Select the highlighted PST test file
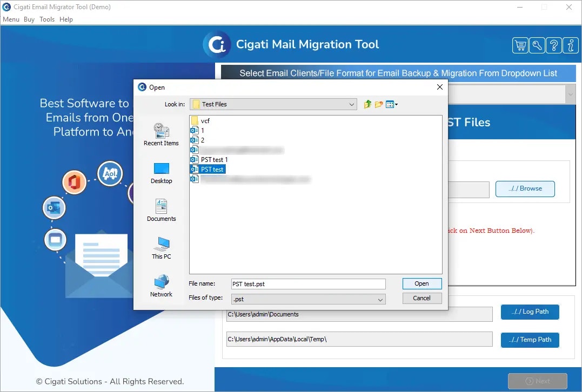The image size is (582, 392). [208, 169]
